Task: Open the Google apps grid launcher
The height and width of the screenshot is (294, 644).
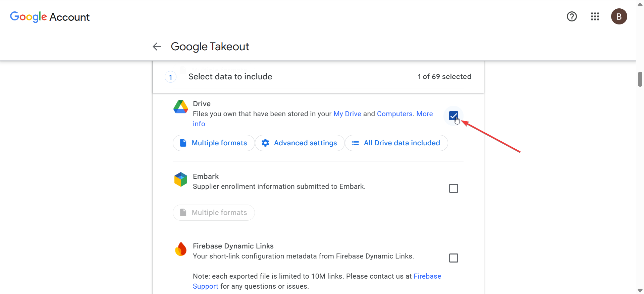Action: click(595, 16)
